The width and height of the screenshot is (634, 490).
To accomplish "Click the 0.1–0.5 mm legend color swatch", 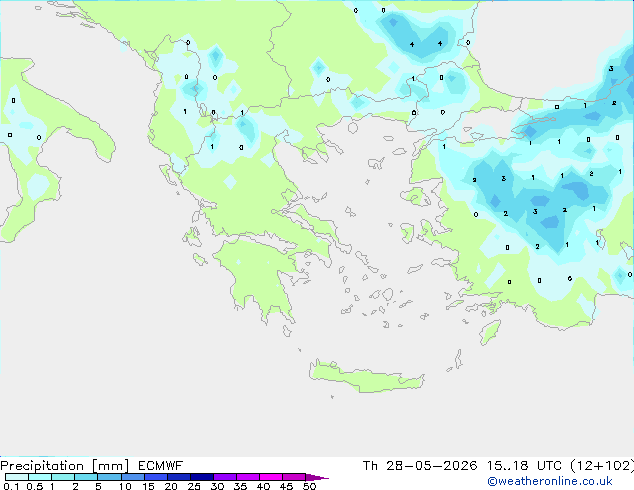I will tap(17, 477).
